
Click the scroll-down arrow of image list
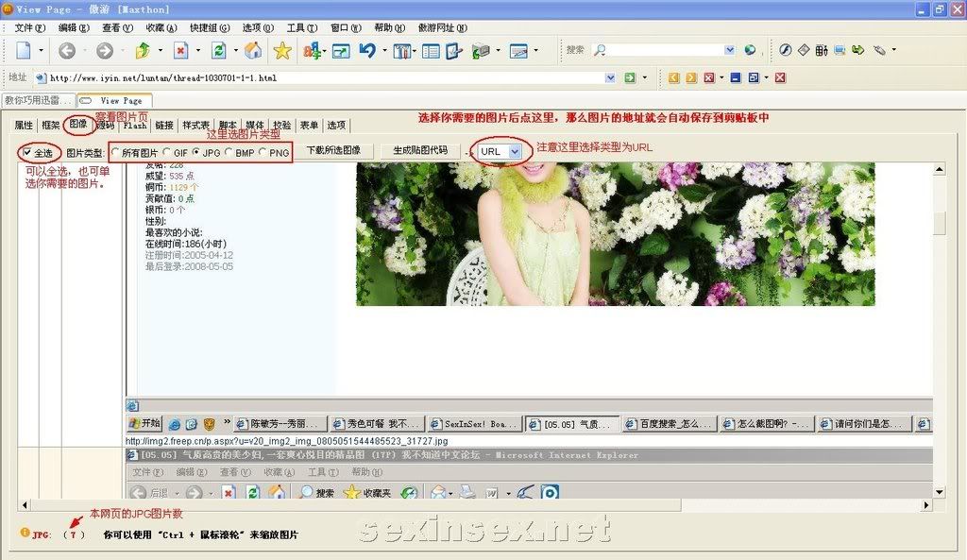coord(940,492)
